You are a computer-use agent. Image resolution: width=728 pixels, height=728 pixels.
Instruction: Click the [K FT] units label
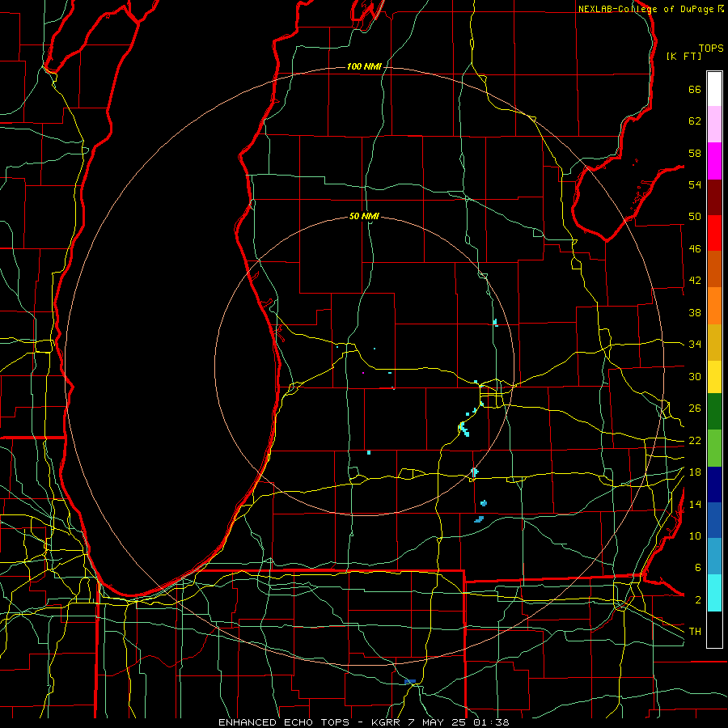click(684, 56)
